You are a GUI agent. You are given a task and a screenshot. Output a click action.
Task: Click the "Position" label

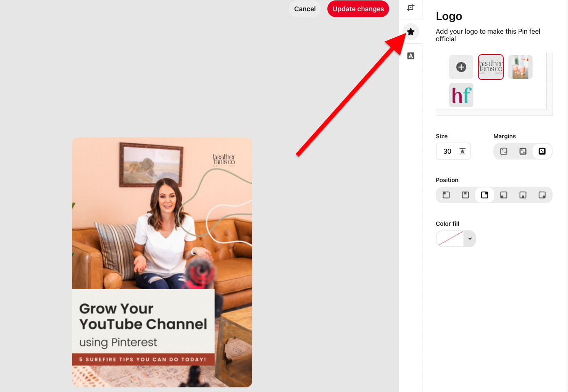[447, 180]
